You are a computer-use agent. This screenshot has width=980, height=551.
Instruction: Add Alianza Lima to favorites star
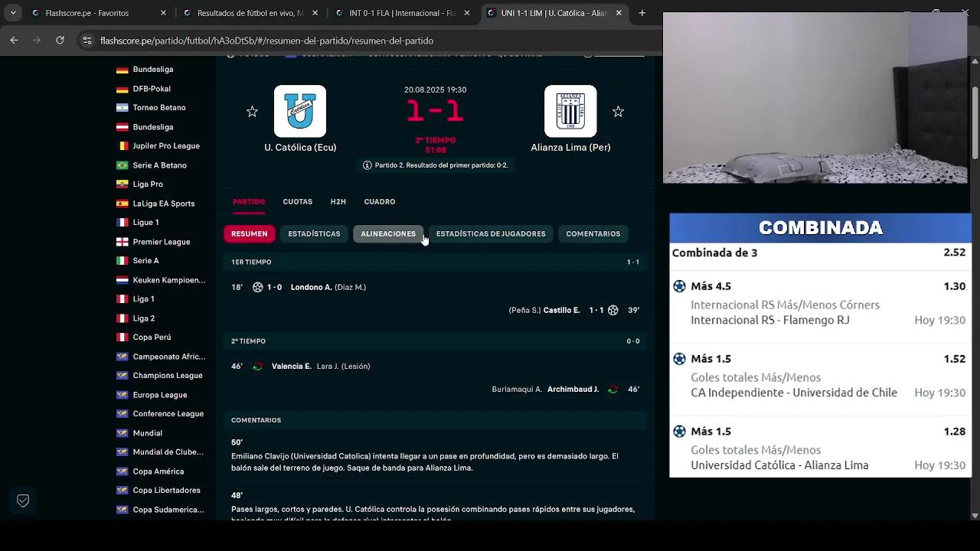coord(618,112)
